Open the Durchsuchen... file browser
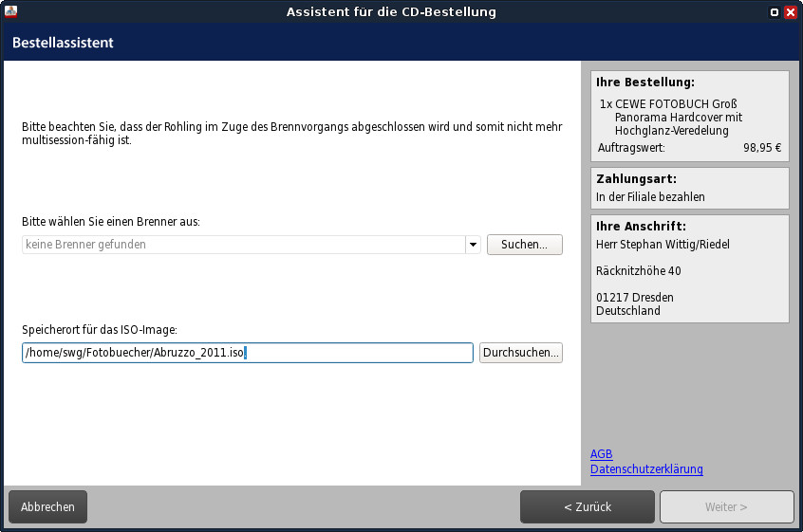803x532 pixels. (521, 353)
